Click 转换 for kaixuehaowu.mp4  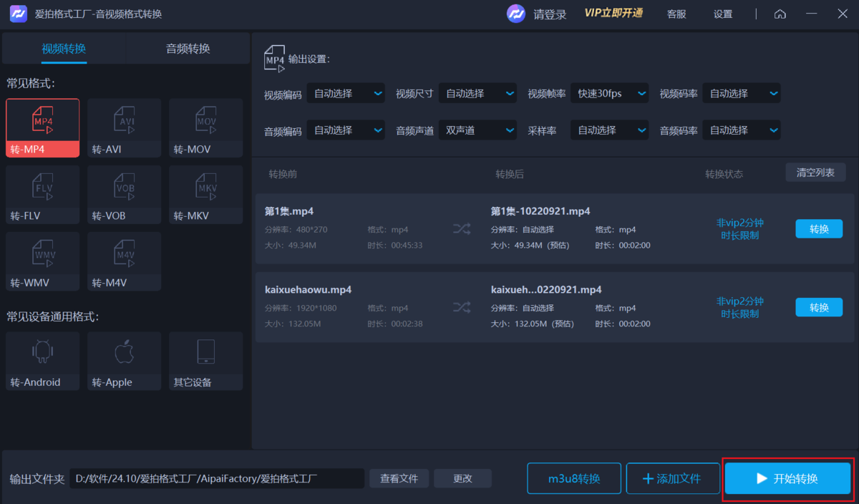(x=818, y=307)
